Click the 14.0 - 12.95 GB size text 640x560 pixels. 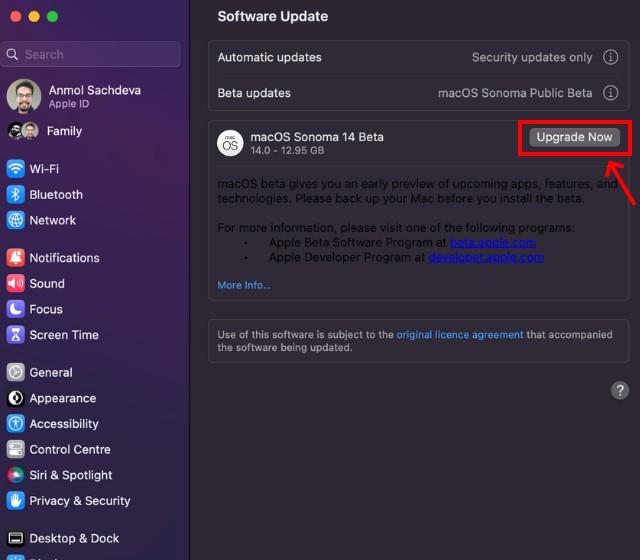287,150
